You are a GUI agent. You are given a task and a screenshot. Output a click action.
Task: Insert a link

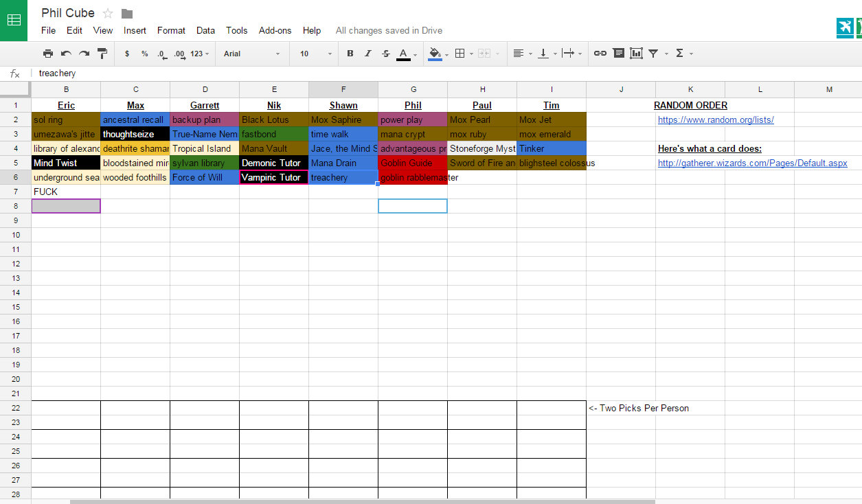click(x=600, y=54)
